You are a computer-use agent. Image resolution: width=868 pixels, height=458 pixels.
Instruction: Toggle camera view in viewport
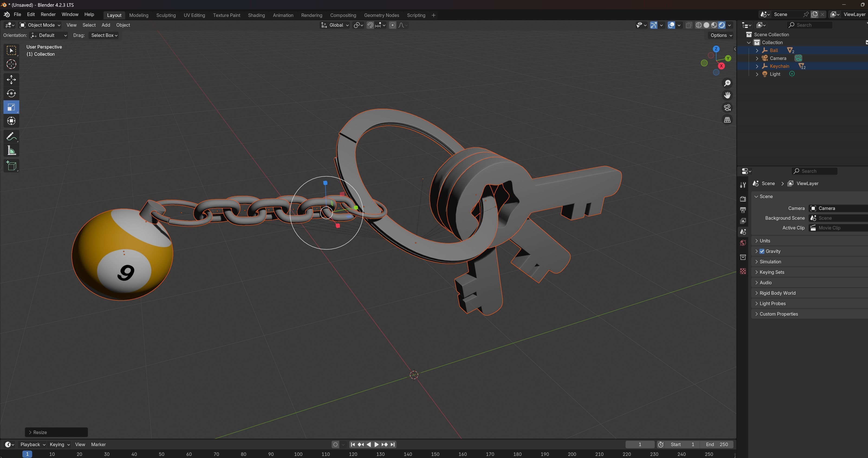(727, 108)
